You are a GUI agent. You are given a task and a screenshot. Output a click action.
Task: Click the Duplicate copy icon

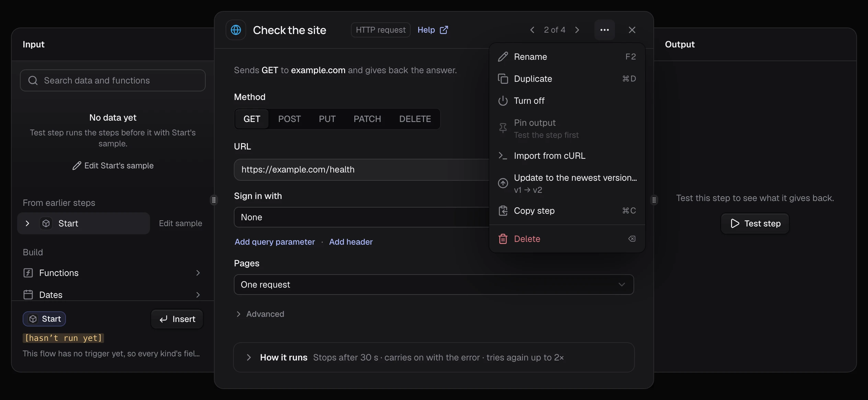point(503,79)
